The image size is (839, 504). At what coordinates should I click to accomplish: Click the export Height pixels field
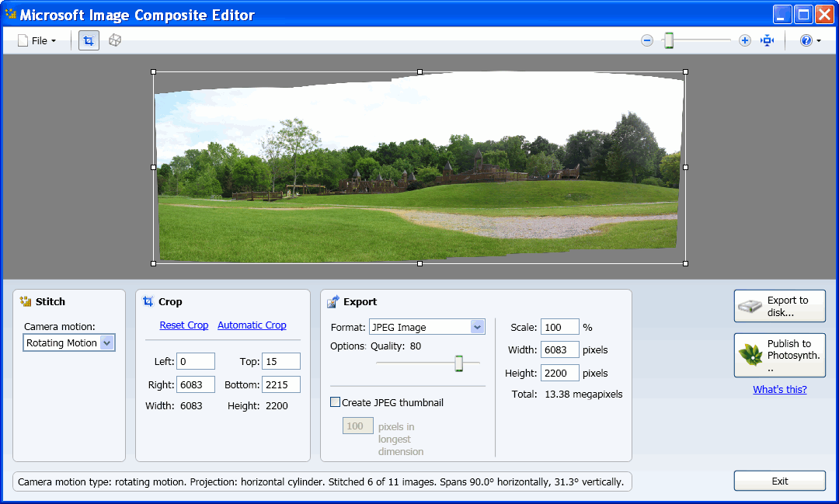559,373
